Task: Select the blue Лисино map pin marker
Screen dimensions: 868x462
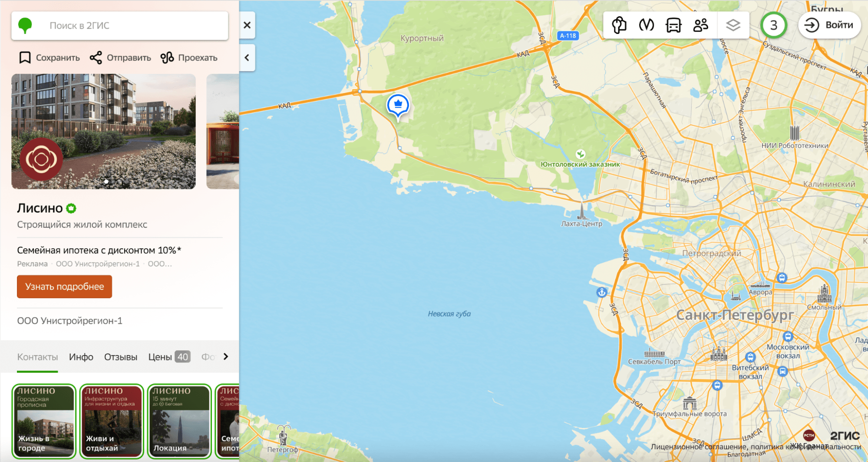Action: coord(398,106)
